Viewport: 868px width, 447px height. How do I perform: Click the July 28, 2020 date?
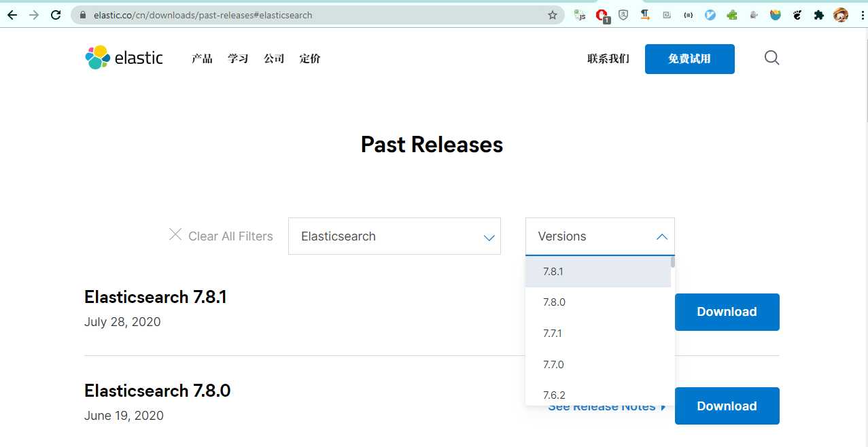122,322
